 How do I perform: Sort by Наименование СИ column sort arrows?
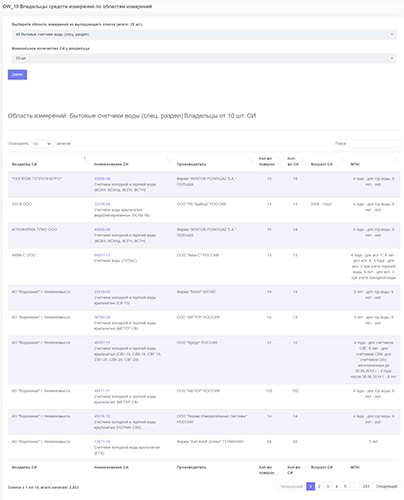click(169, 160)
